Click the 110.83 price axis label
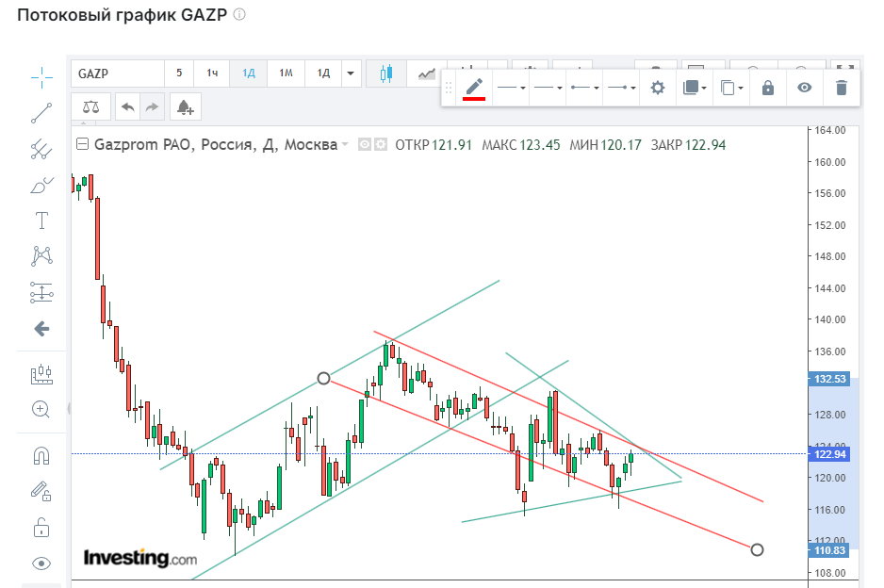The height and width of the screenshot is (588, 884). [830, 550]
